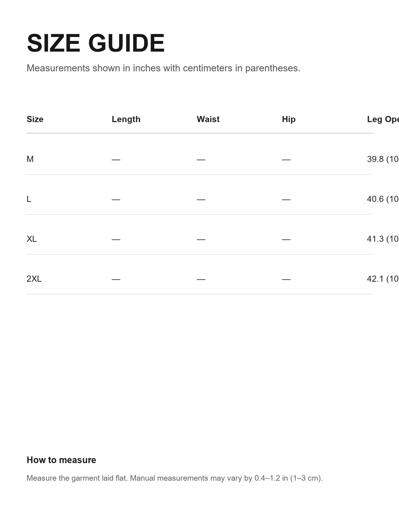Click the 42.1 leg opening value
The height and width of the screenshot is (532, 399).
click(383, 279)
